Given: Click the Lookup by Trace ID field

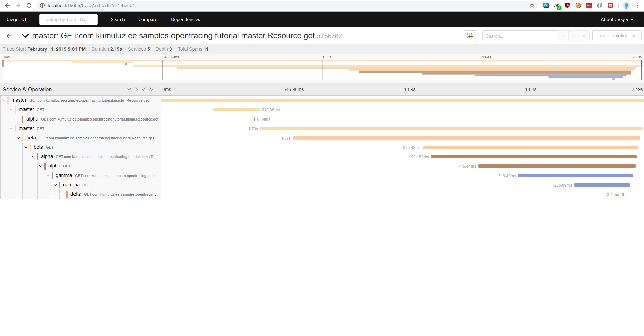Looking at the screenshot, I should click(68, 19).
